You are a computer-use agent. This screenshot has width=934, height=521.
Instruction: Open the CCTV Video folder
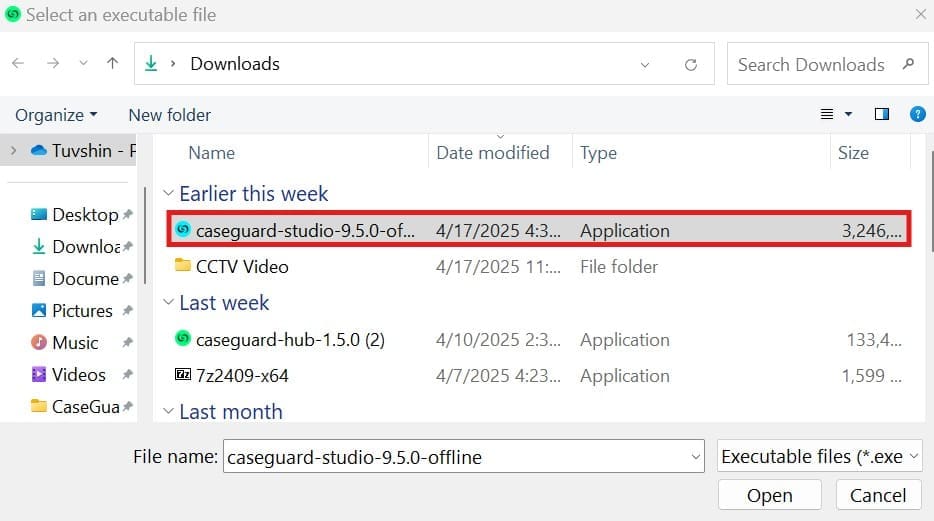pyautogui.click(x=242, y=267)
